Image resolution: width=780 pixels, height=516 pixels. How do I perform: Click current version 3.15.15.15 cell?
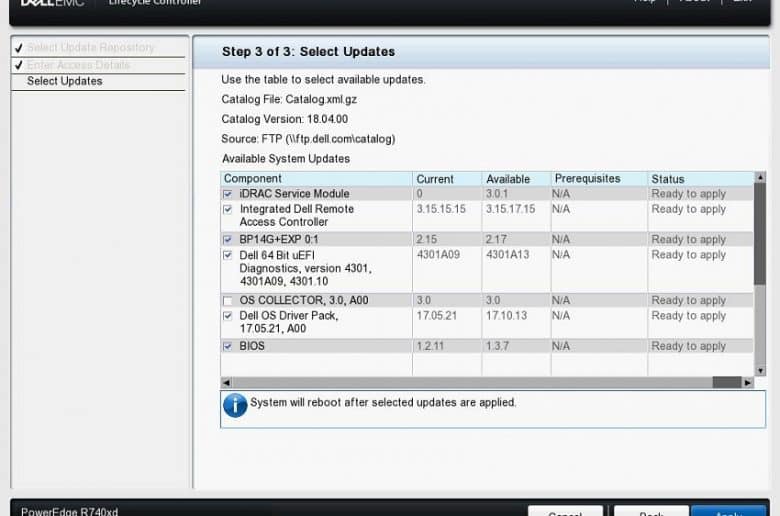pyautogui.click(x=441, y=209)
